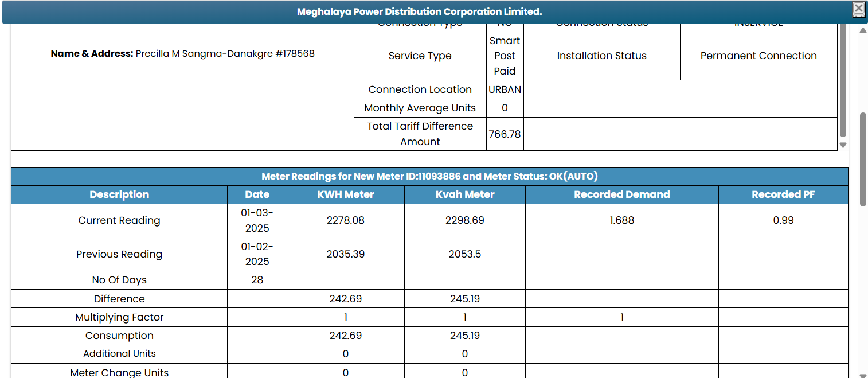Click the Total Tariff Difference Amount label
This screenshot has width=868, height=378.
[420, 134]
